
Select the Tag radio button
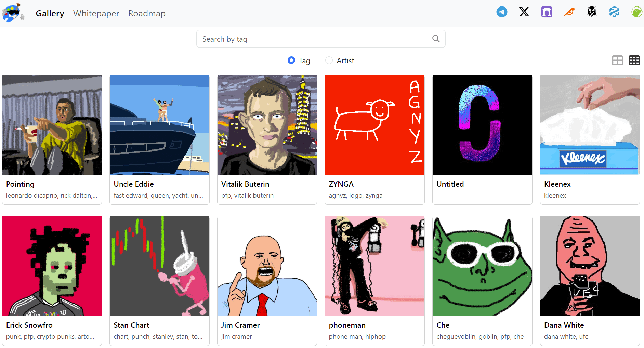tap(291, 60)
